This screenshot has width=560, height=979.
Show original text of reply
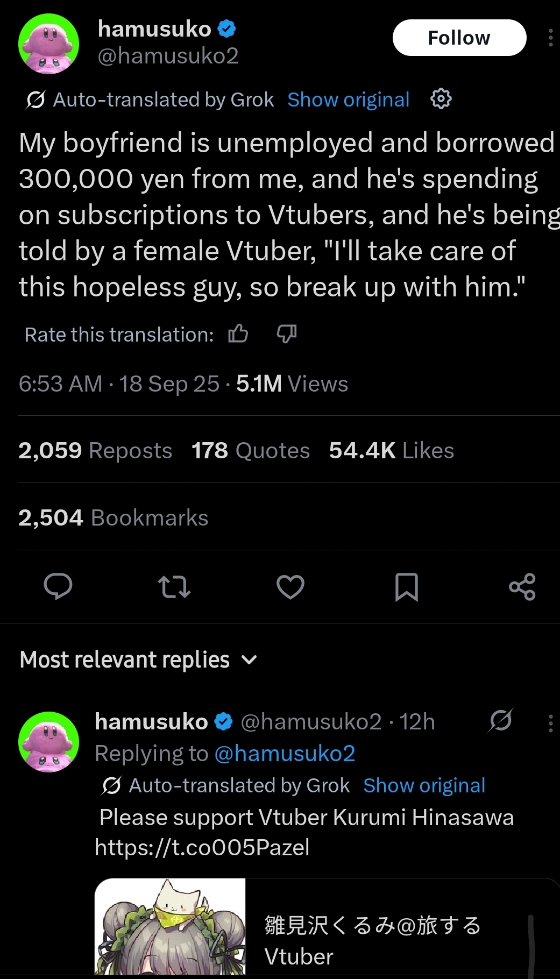[x=424, y=785]
